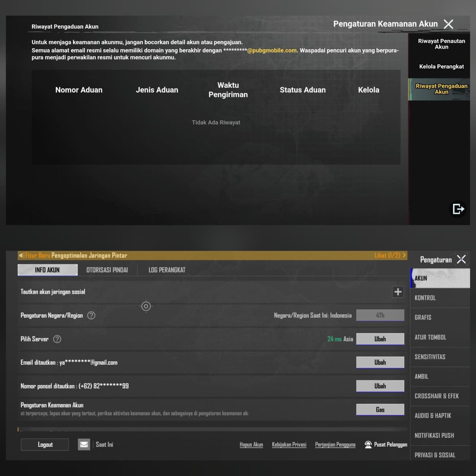Open Lihat (1/2) announcement link
The height and width of the screenshot is (476, 476).
pyautogui.click(x=390, y=255)
